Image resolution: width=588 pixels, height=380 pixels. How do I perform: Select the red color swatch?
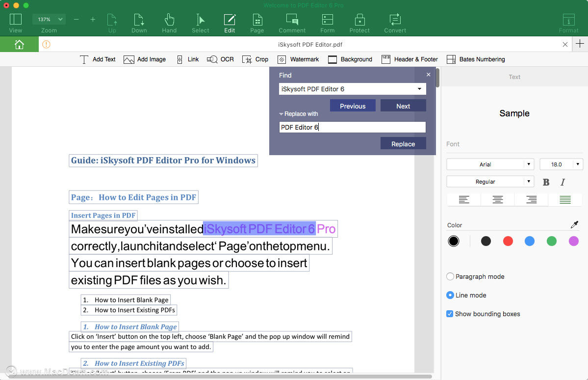pyautogui.click(x=508, y=241)
